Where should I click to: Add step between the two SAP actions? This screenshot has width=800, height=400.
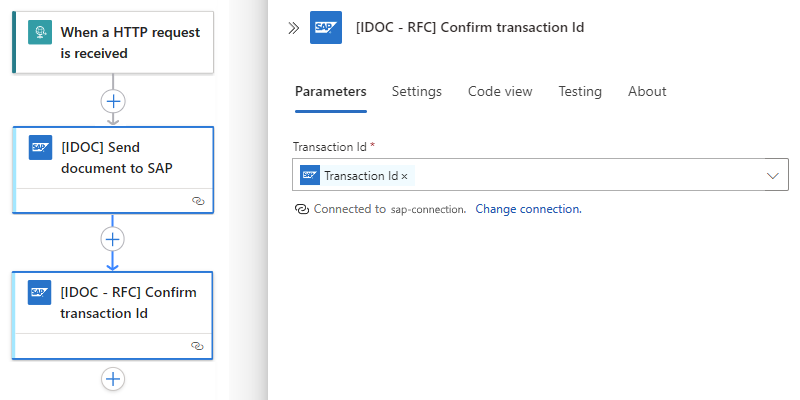point(113,239)
